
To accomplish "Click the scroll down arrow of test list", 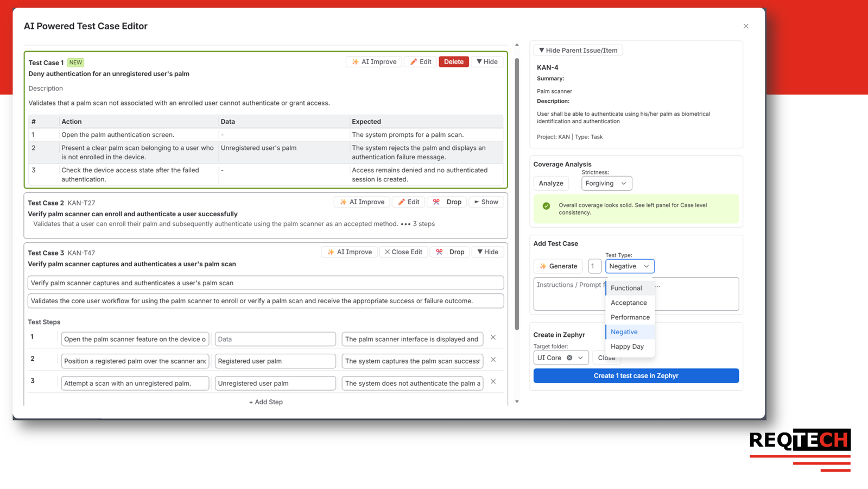I will (517, 402).
